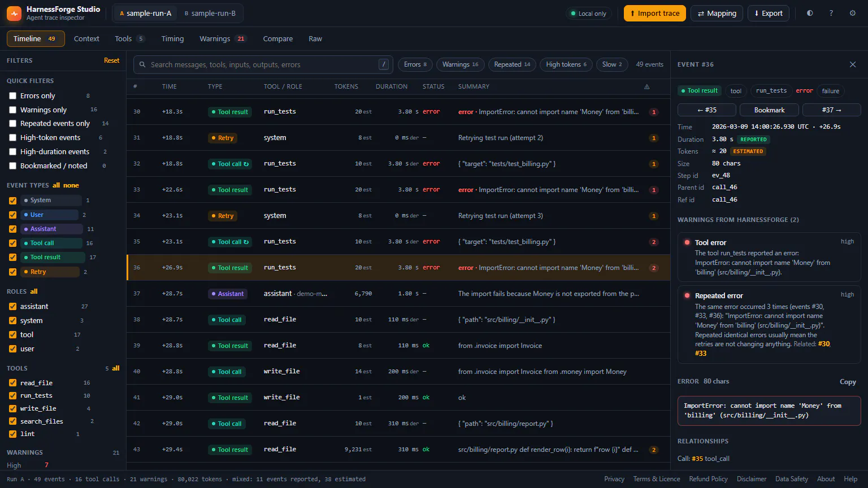This screenshot has height=488, width=868.
Task: Toggle Bookmarked / noted filter
Action: coord(12,165)
